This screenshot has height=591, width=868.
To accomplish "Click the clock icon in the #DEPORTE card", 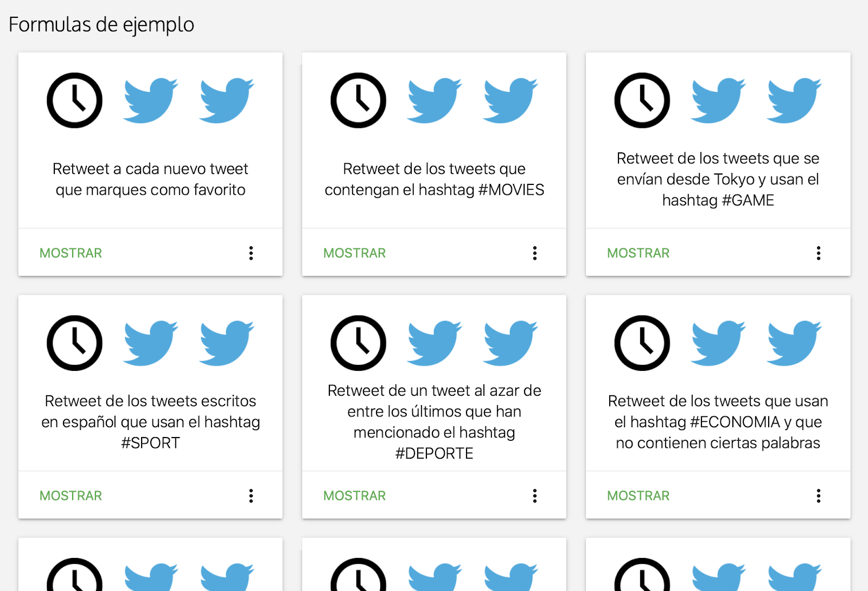I will click(358, 343).
